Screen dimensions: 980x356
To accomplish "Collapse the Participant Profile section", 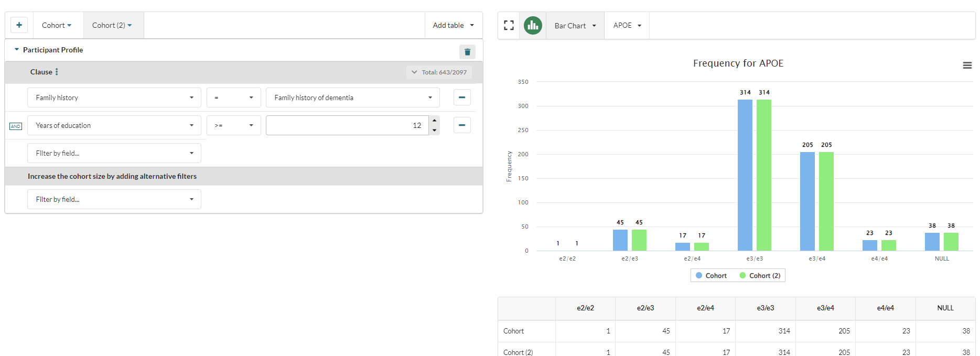I will click(x=17, y=50).
